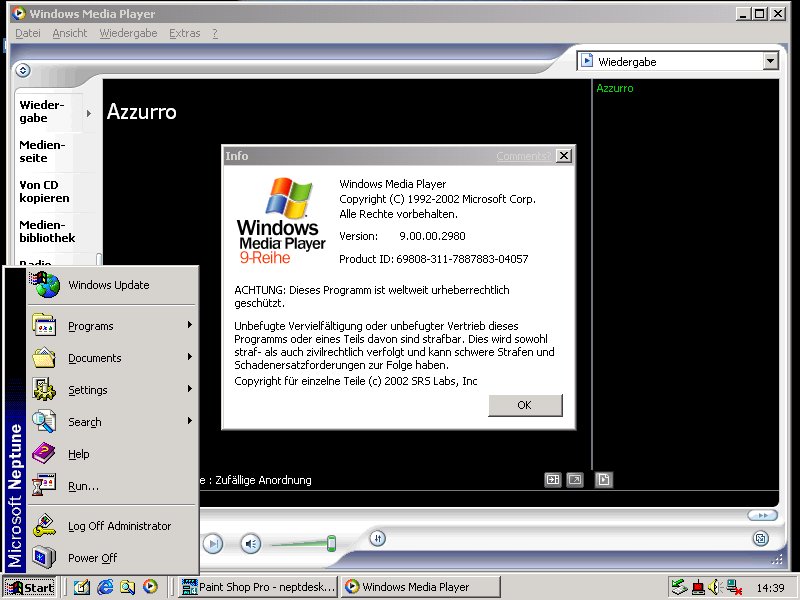Click the fast forward seek button
This screenshot has width=800, height=600.
[x=761, y=515]
